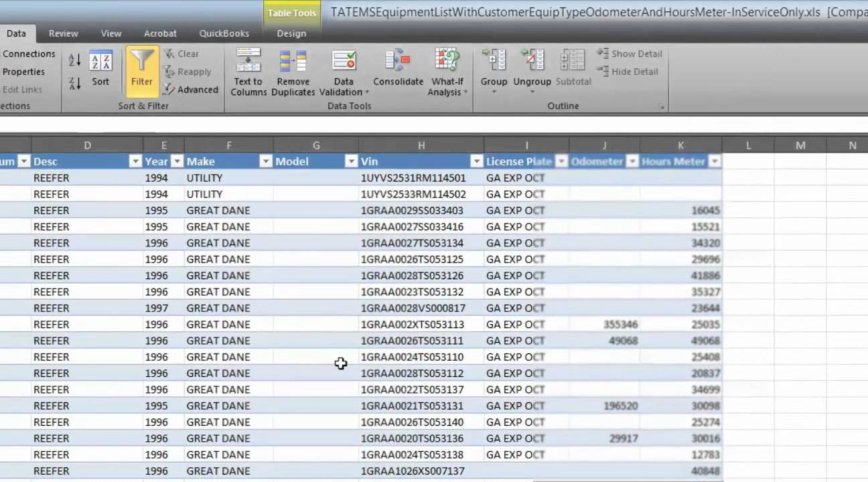Open the Year column filter dropdown

(x=177, y=161)
